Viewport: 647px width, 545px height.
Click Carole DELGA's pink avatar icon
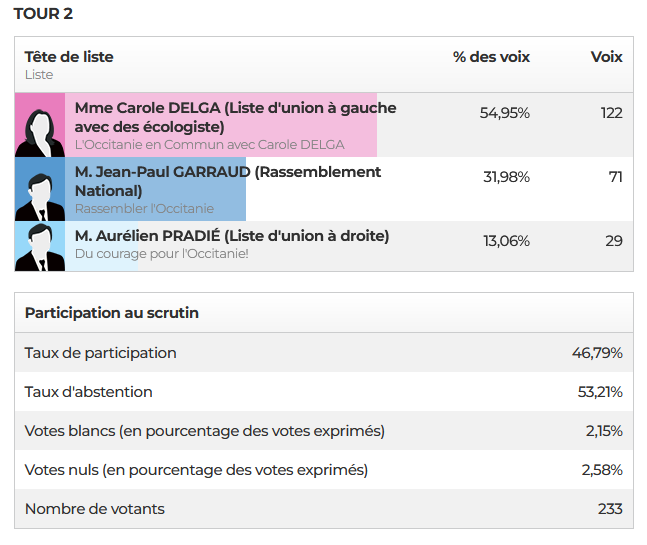click(x=40, y=125)
